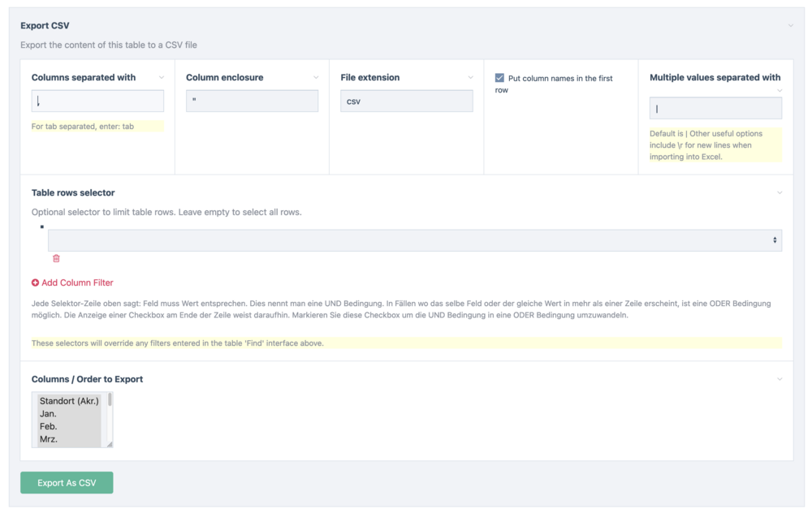This screenshot has height=513, width=812.
Task: Click Multiple values separated with input
Action: tap(715, 109)
